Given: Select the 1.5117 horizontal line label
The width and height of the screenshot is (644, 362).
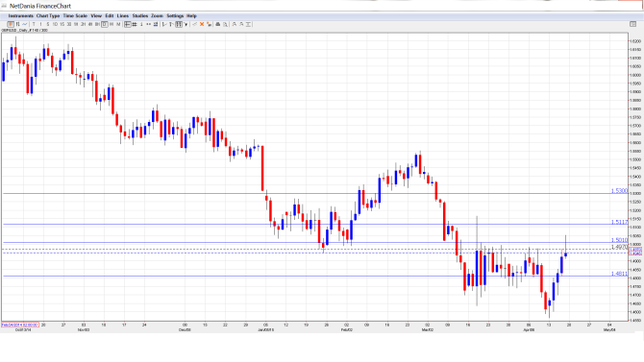Looking at the screenshot, I should (619, 222).
